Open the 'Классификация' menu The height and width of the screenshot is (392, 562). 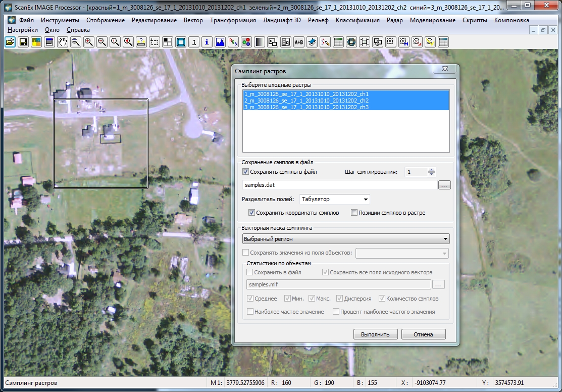click(357, 20)
